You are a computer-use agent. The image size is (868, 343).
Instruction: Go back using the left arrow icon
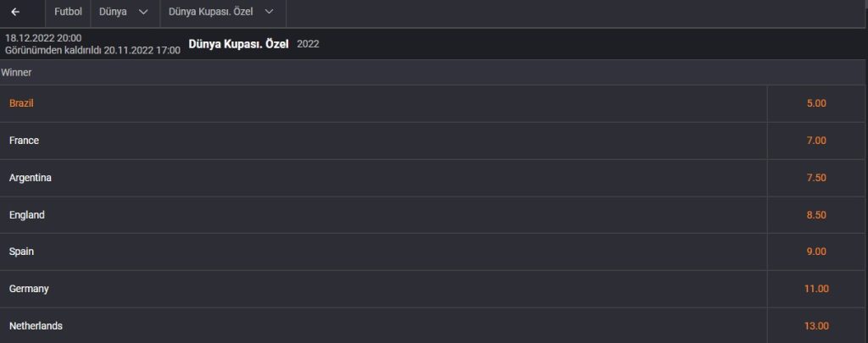tap(15, 12)
